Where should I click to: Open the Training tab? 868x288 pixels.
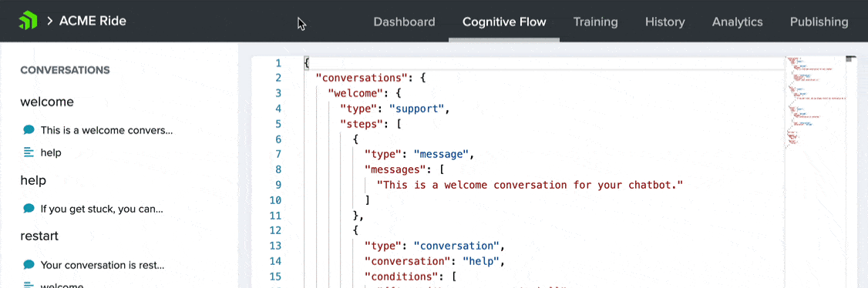pos(595,22)
